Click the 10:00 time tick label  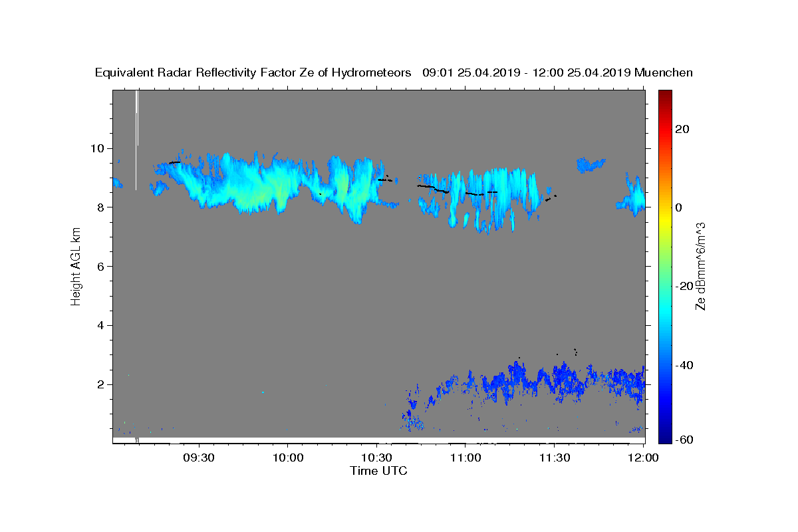pyautogui.click(x=287, y=458)
